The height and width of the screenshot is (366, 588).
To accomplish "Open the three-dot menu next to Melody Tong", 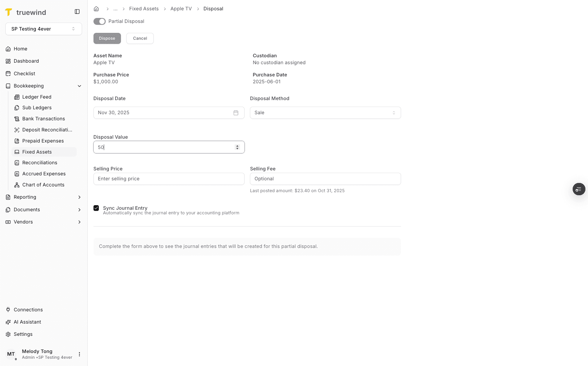I will (x=79, y=354).
